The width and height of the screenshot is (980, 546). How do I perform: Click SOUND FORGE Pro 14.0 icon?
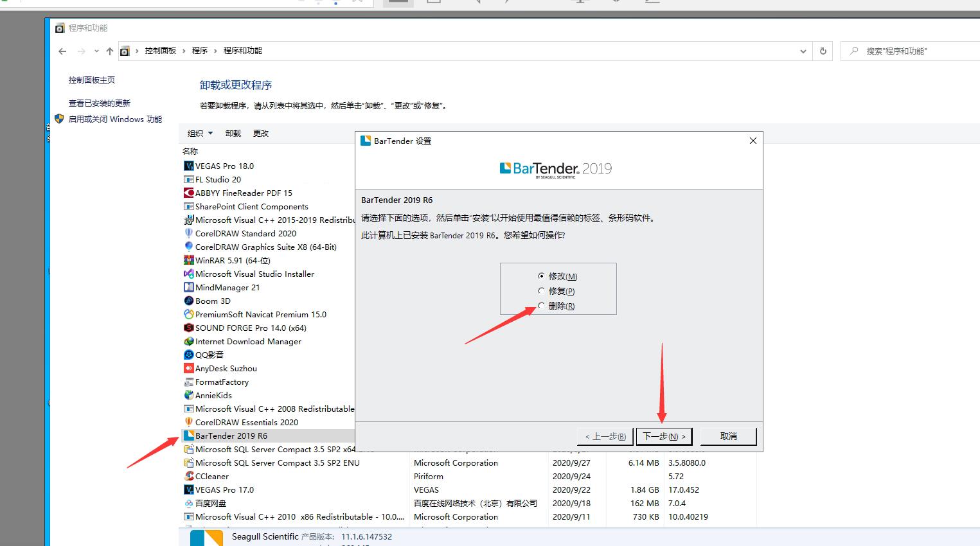click(x=188, y=328)
